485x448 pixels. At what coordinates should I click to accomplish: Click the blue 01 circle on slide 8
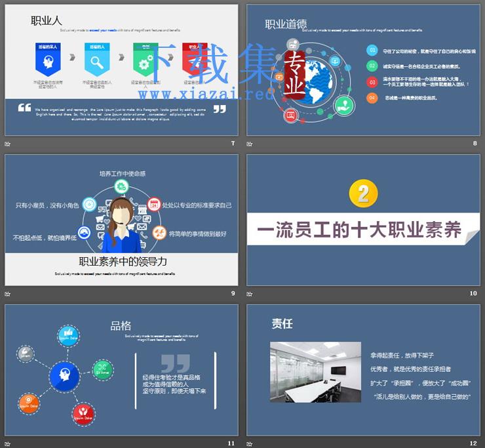(x=372, y=50)
